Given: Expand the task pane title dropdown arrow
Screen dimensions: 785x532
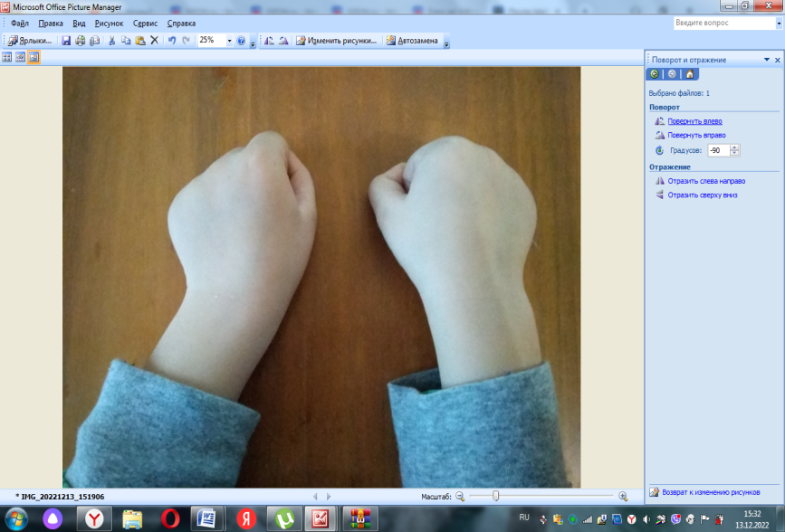Looking at the screenshot, I should (x=765, y=60).
